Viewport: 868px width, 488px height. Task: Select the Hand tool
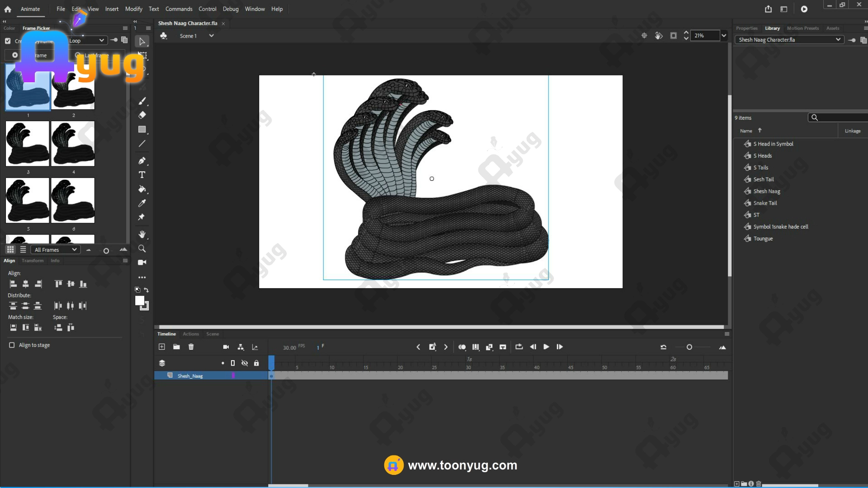(142, 234)
